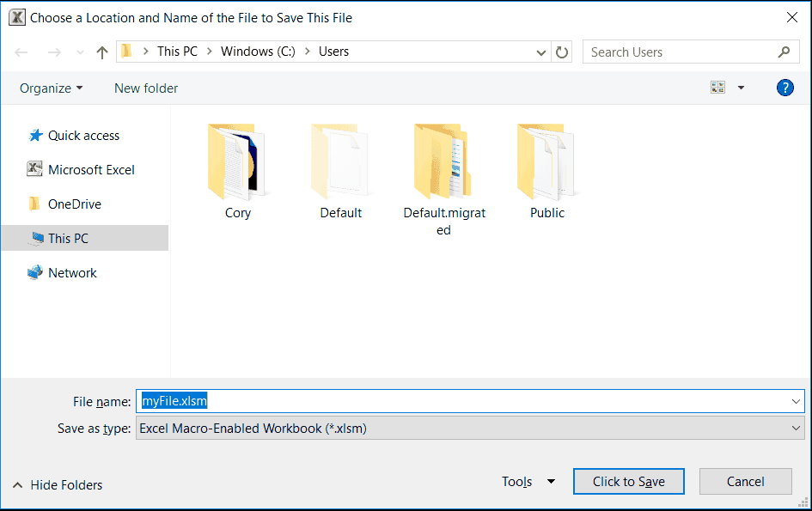
Task: Click Users in the address breadcrumb
Action: pos(333,52)
